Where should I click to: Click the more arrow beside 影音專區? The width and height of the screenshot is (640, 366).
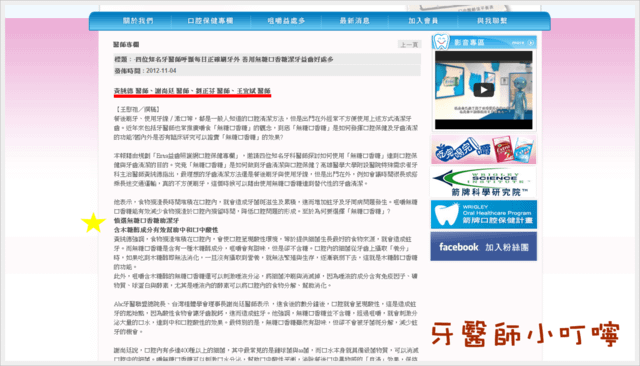530,42
